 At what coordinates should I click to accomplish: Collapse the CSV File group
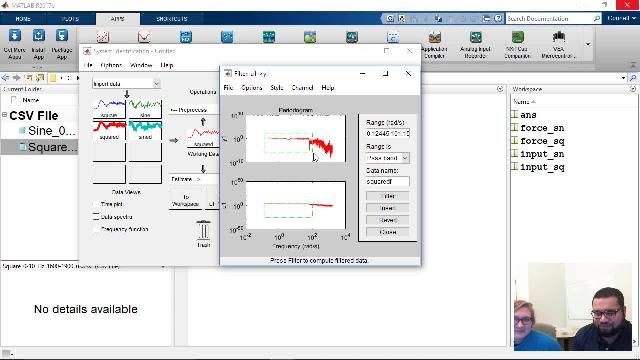click(4, 115)
